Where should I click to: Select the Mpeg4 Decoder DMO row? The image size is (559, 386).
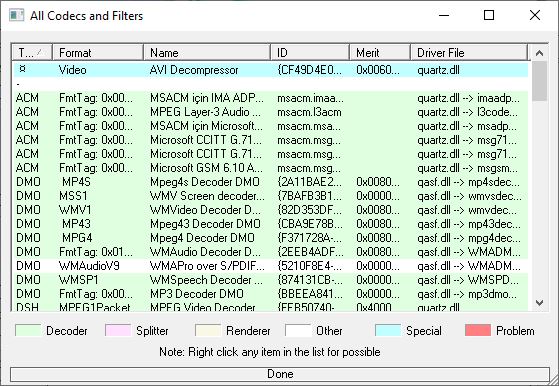coord(271,238)
